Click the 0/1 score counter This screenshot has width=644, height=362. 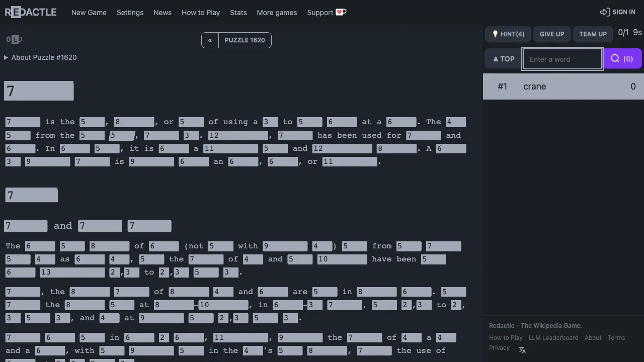[x=623, y=33]
